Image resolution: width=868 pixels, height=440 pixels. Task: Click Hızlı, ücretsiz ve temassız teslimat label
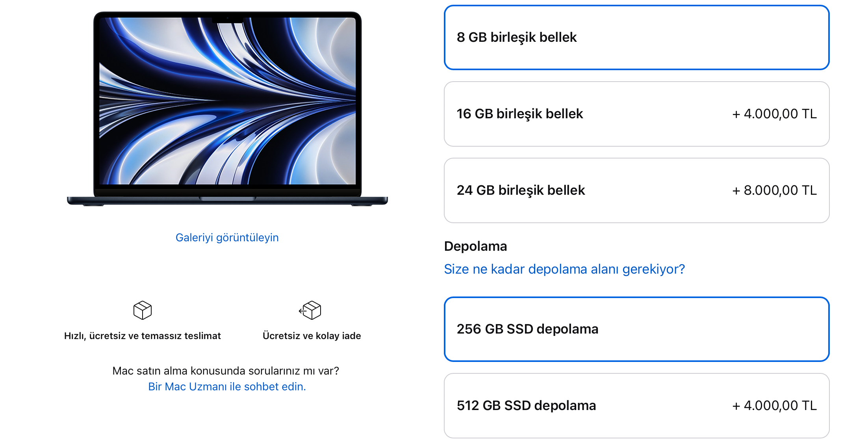tap(143, 336)
